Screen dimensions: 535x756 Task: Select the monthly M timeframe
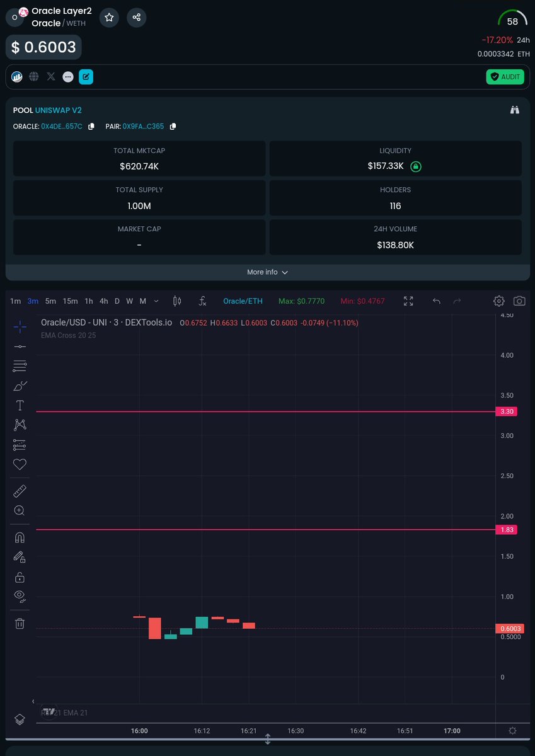(143, 301)
